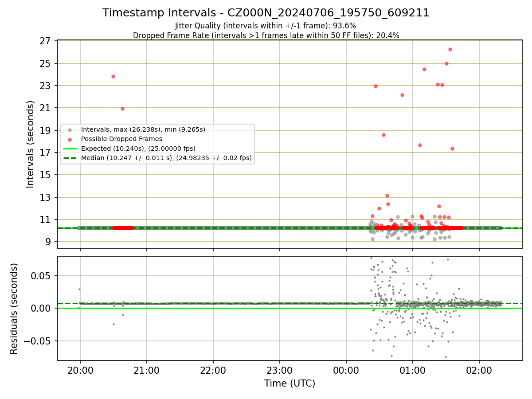Click the 'Time (UTC)' x-axis label

coord(290,383)
